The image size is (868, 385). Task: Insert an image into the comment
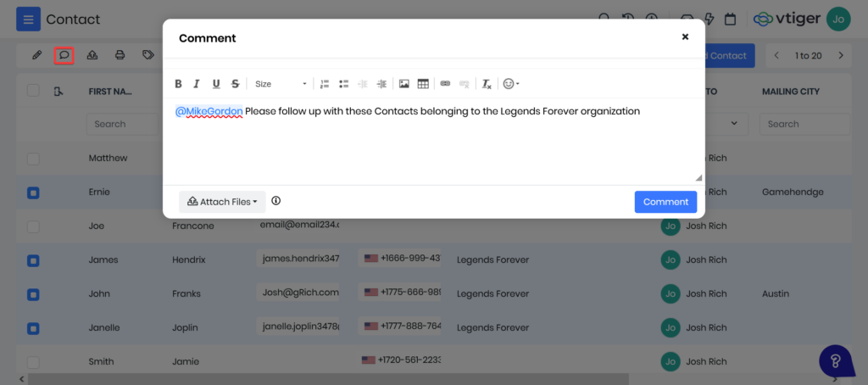click(x=404, y=84)
